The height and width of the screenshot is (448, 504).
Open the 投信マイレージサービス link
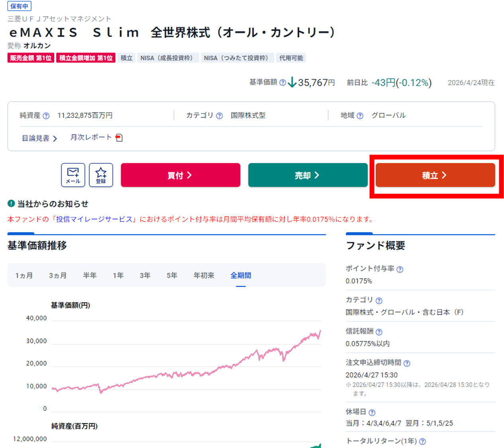(94, 219)
